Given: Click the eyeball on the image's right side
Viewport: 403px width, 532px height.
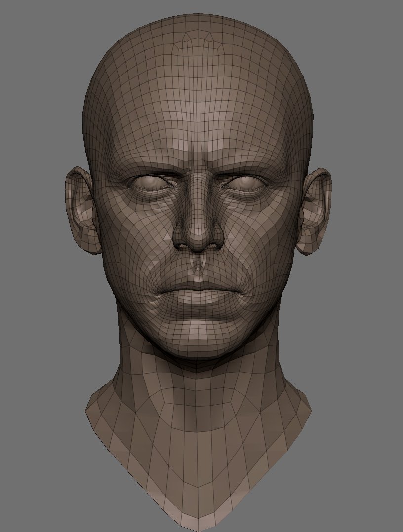Looking at the screenshot, I should point(245,183).
